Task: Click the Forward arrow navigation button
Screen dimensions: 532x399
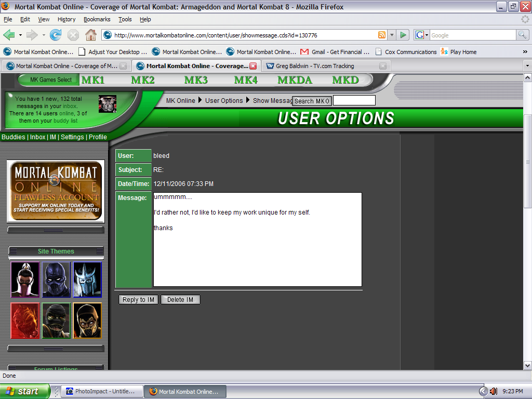Action: (x=32, y=35)
